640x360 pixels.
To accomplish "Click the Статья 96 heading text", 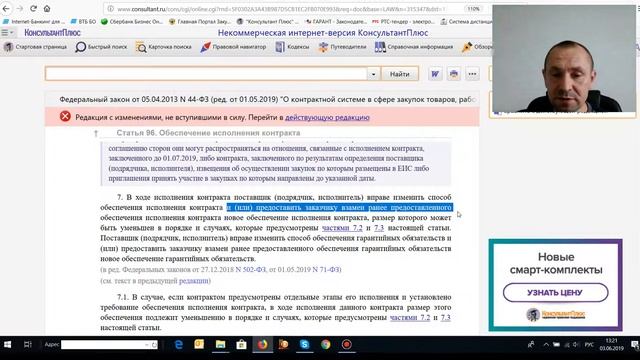I will point(208,133).
